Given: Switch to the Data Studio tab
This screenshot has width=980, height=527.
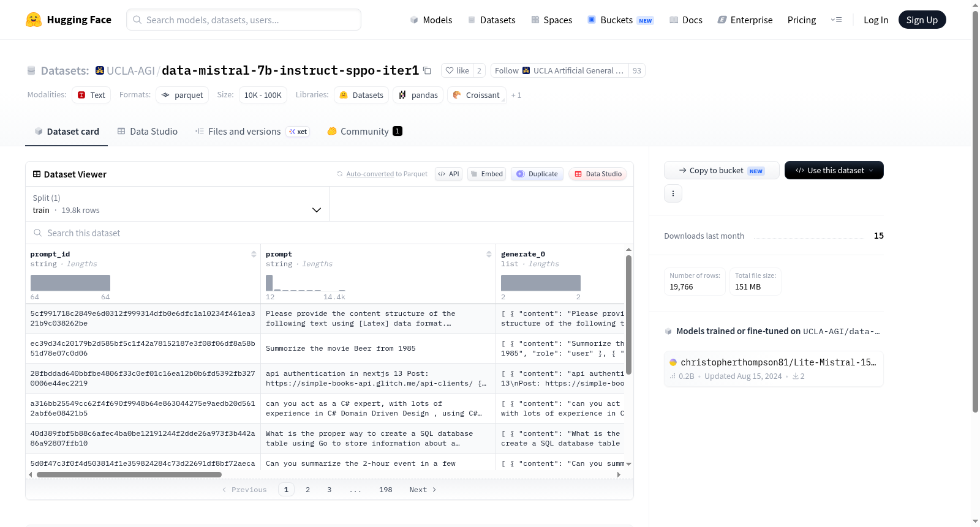Looking at the screenshot, I should [147, 132].
